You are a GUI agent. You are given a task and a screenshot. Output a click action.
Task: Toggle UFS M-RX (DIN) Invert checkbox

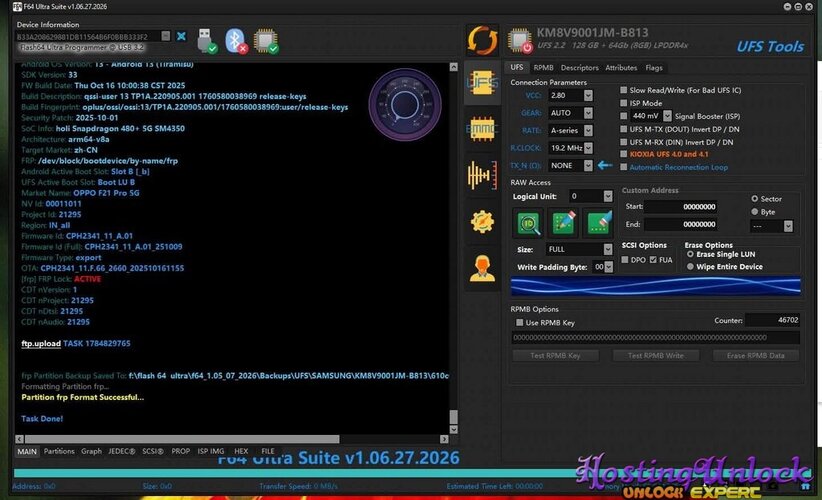click(623, 142)
